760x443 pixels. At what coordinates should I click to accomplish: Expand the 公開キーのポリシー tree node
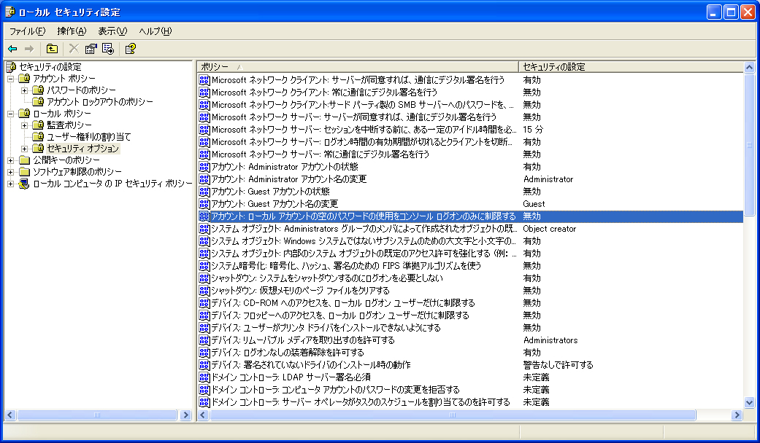[11, 160]
